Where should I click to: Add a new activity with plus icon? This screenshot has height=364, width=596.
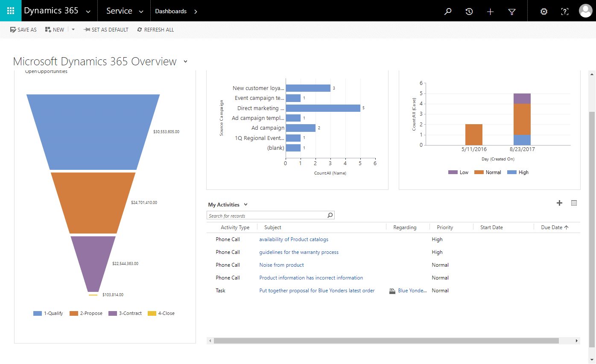pos(559,203)
